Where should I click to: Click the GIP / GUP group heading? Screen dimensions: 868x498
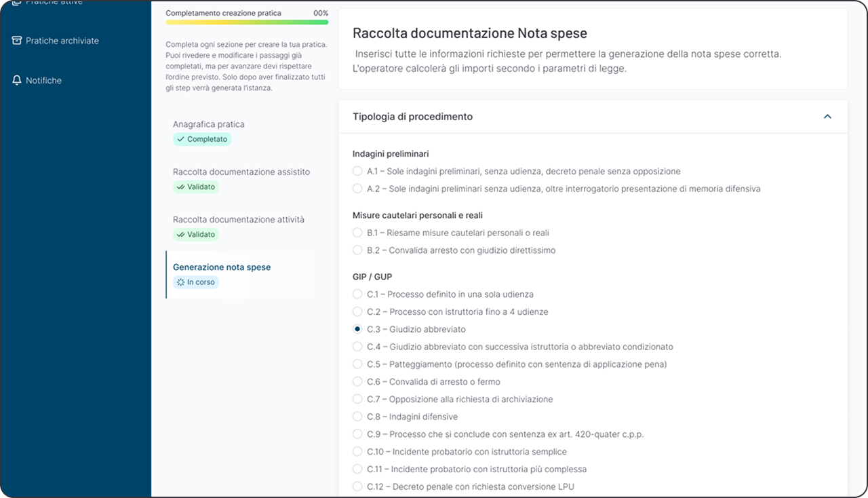372,277
